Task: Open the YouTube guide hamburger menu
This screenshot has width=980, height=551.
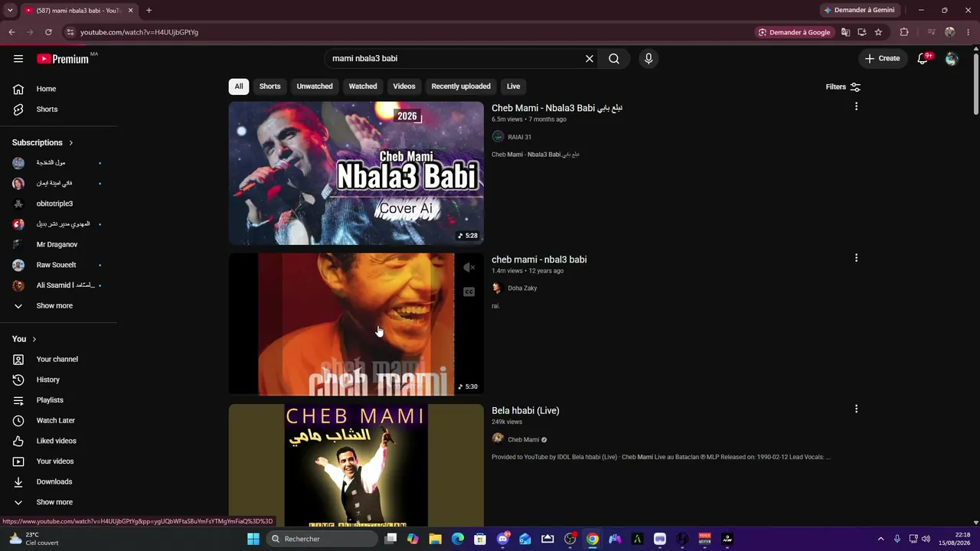Action: [18, 58]
